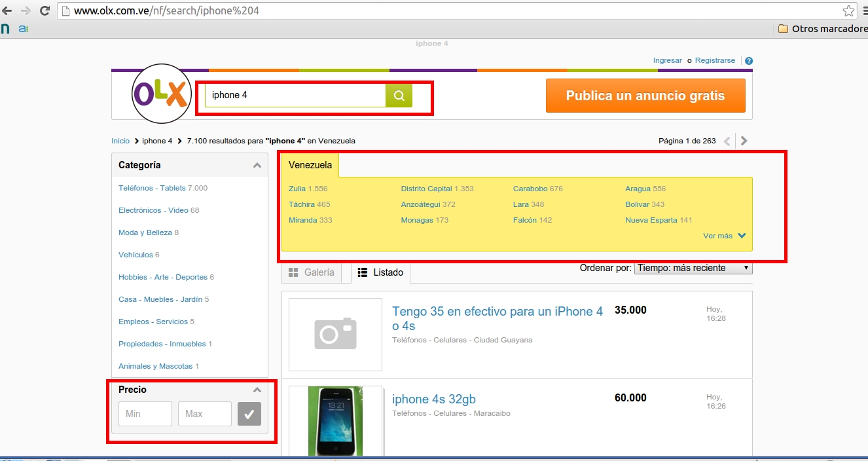This screenshot has width=868, height=461.
Task: Open listing Tengo 35 en efectivo para un iPhone
Action: (497, 319)
